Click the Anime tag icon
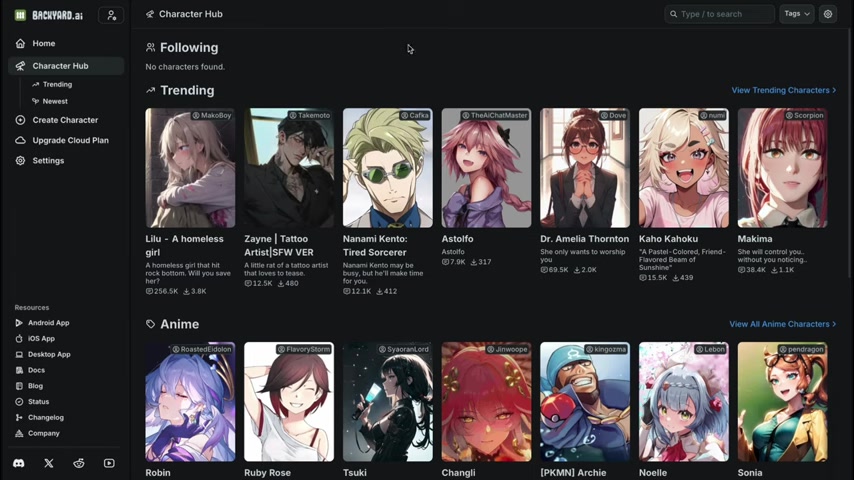The image size is (854, 480). click(150, 324)
